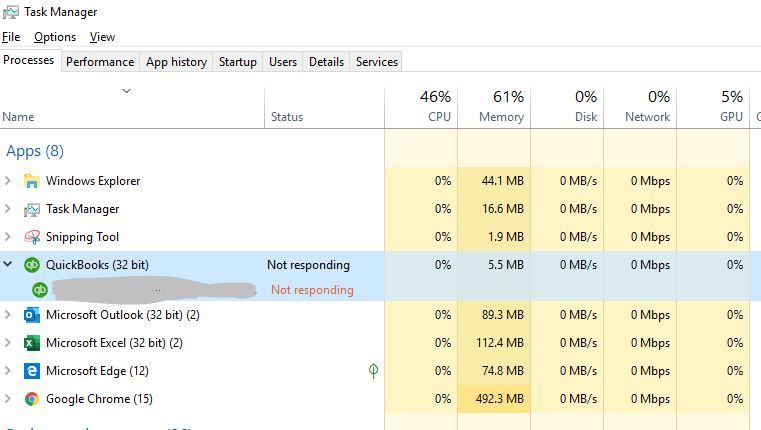Expand the Windows Explorer process group
The image size is (761, 430).
pyautogui.click(x=8, y=181)
